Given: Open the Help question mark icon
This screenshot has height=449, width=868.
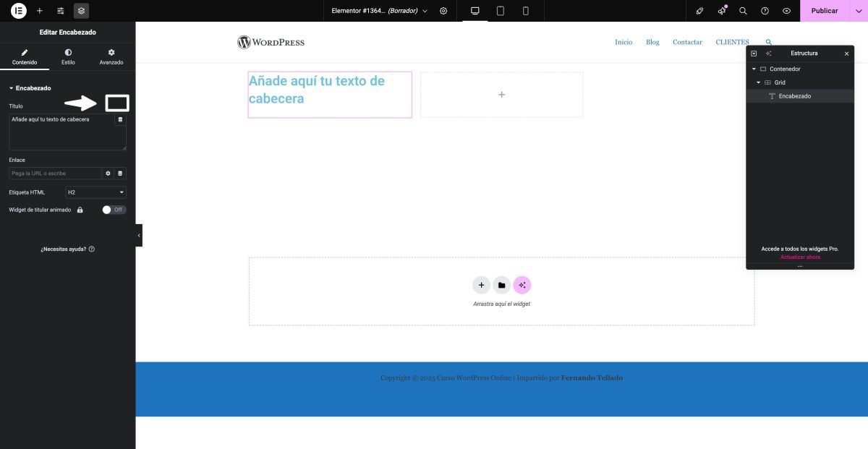Looking at the screenshot, I should [765, 11].
